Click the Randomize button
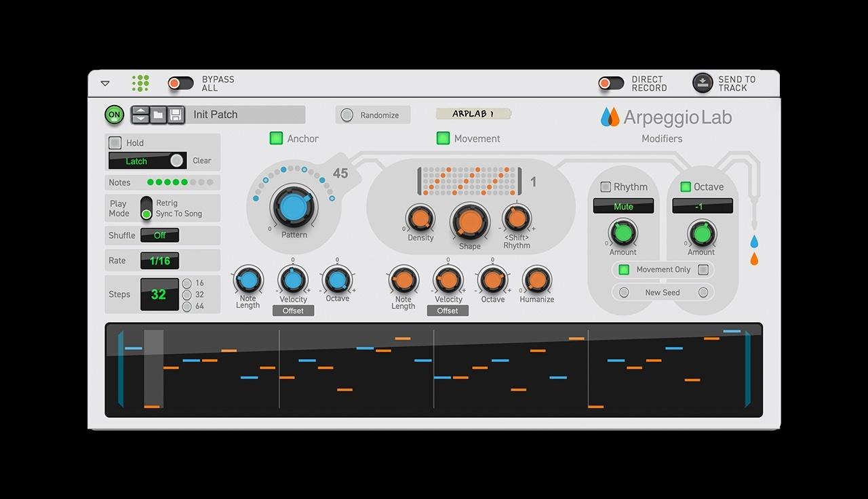The height and width of the screenshot is (499, 868). [x=372, y=115]
